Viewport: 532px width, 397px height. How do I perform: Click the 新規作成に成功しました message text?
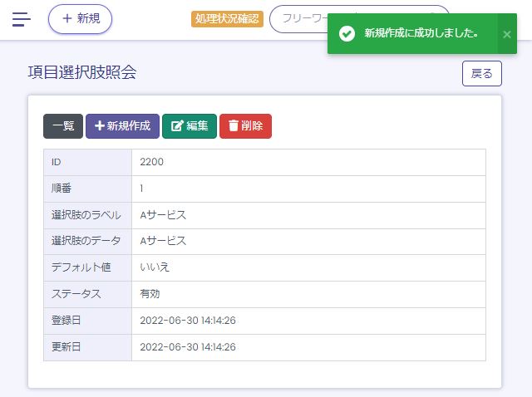pos(421,34)
